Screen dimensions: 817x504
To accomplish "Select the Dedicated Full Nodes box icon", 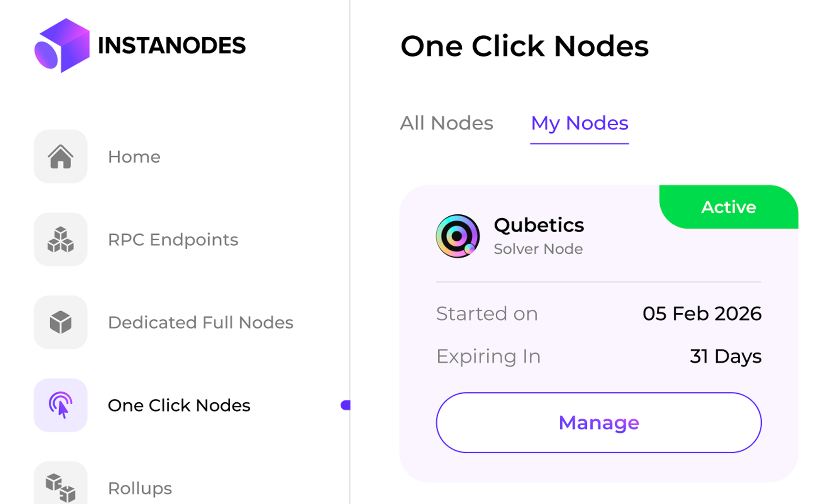I will click(x=60, y=322).
